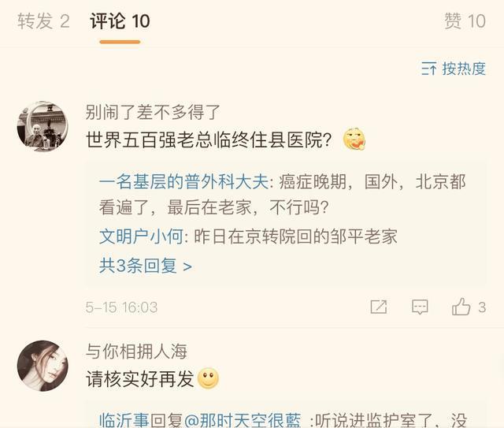This screenshot has height=428, width=504.
Task: Switch to the 转发 2 tab
Action: (43, 21)
